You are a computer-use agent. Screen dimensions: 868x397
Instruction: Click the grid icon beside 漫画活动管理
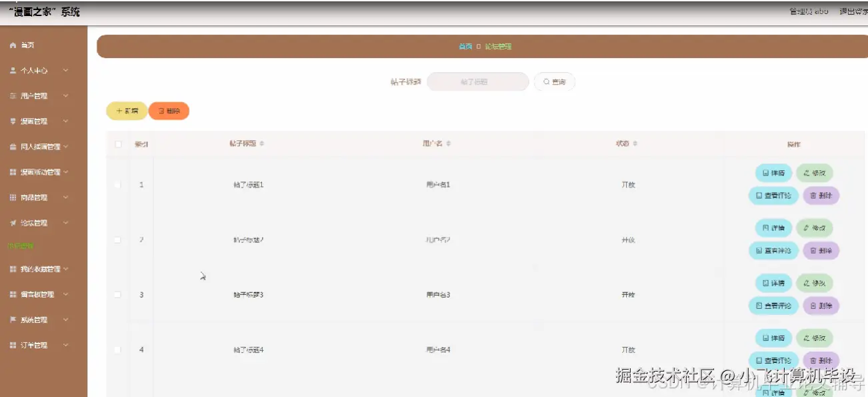pyautogui.click(x=13, y=172)
